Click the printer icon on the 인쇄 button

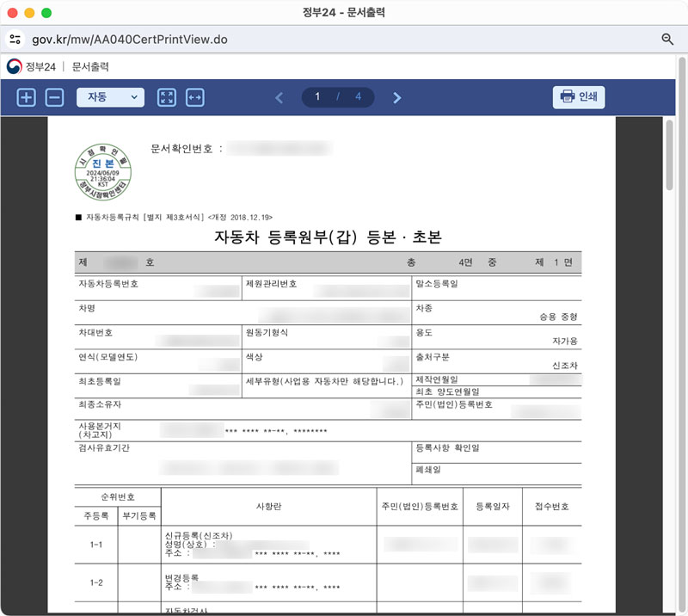click(x=567, y=96)
